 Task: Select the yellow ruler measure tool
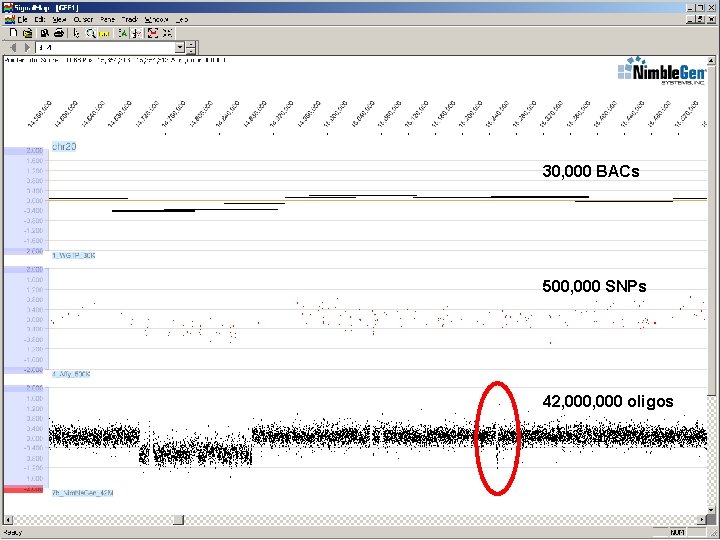point(104,34)
